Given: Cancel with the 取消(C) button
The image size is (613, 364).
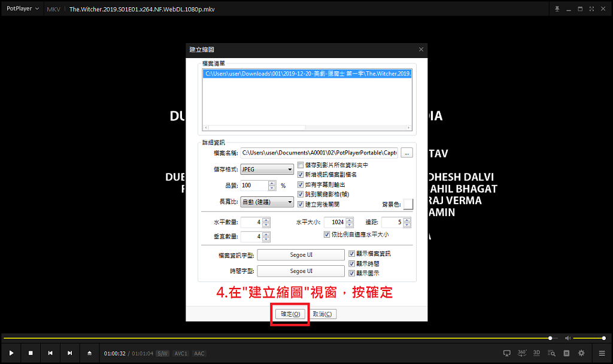Looking at the screenshot, I should [x=322, y=314].
